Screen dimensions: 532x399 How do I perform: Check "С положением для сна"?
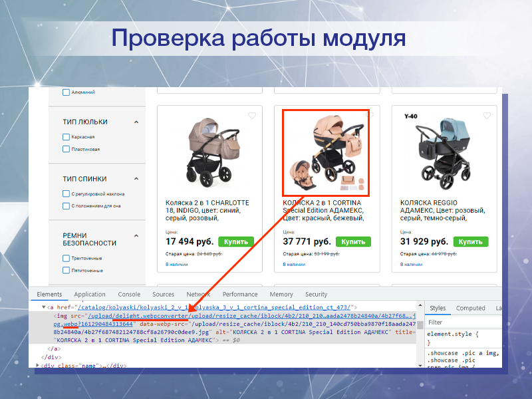point(65,206)
